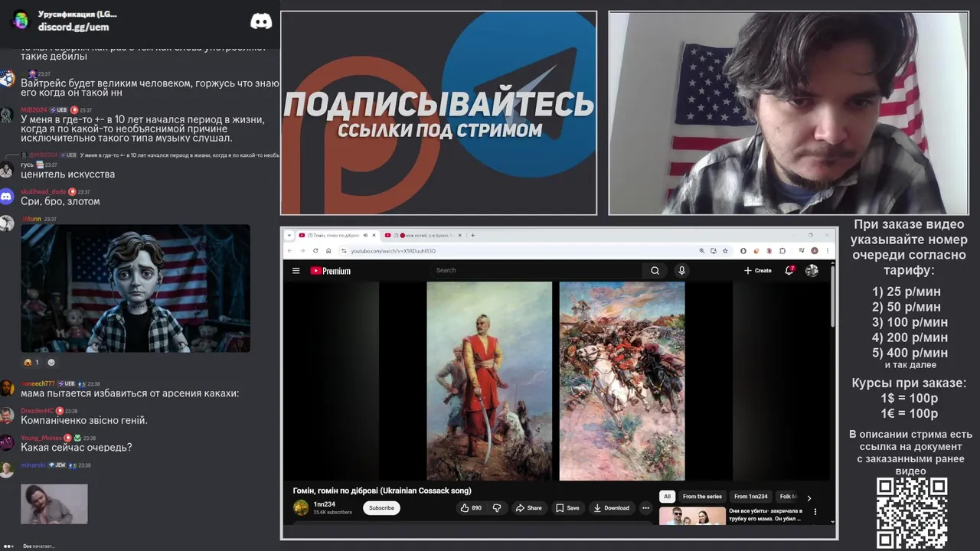Viewport: 980px width, 551px height.
Task: Open a new browser tab
Action: (472, 235)
